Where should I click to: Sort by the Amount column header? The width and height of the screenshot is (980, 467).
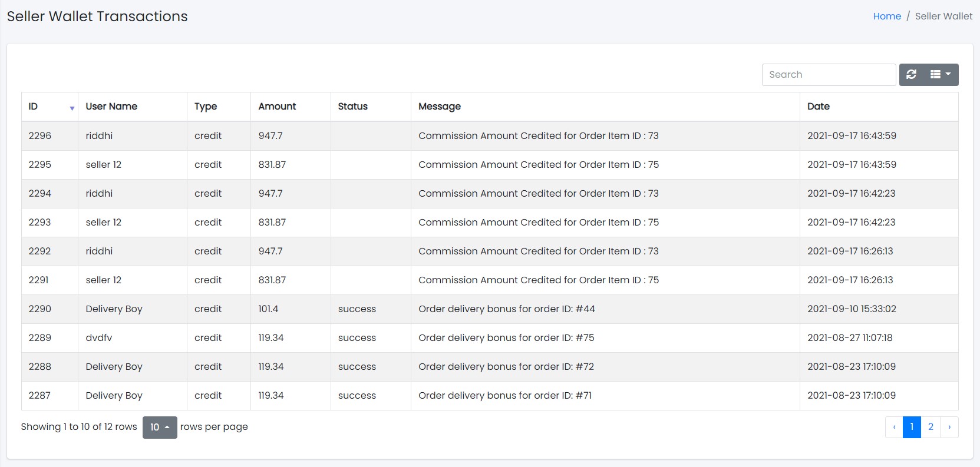[277, 107]
